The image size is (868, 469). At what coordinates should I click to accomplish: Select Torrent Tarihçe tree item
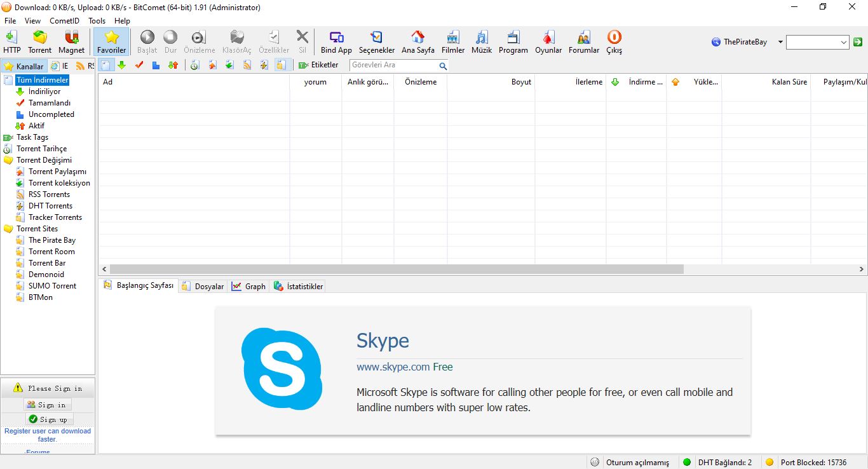pyautogui.click(x=41, y=149)
